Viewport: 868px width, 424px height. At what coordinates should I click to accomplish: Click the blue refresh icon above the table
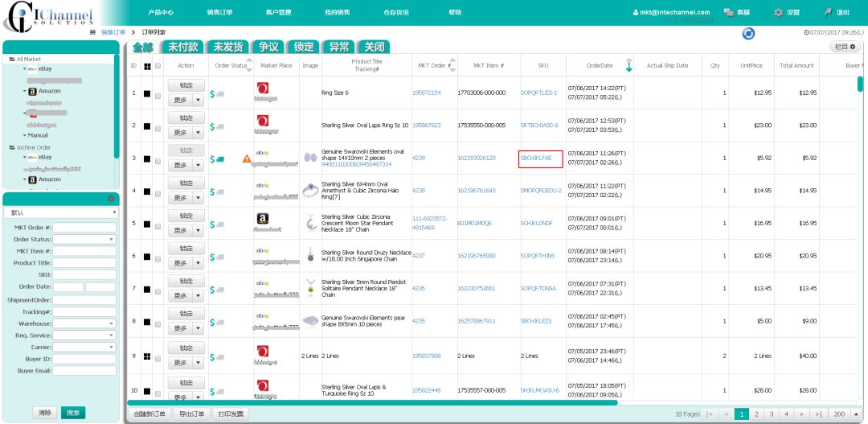(748, 34)
